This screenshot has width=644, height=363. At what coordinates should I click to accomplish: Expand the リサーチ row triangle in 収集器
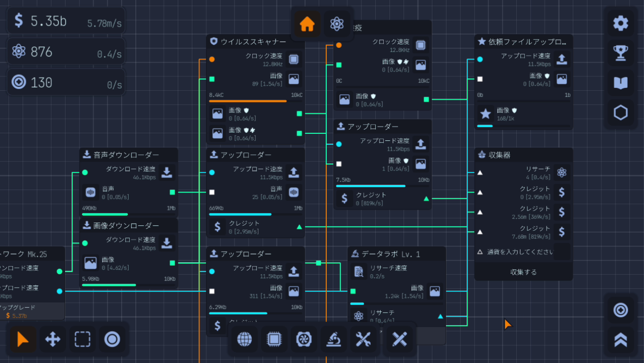coord(480,172)
